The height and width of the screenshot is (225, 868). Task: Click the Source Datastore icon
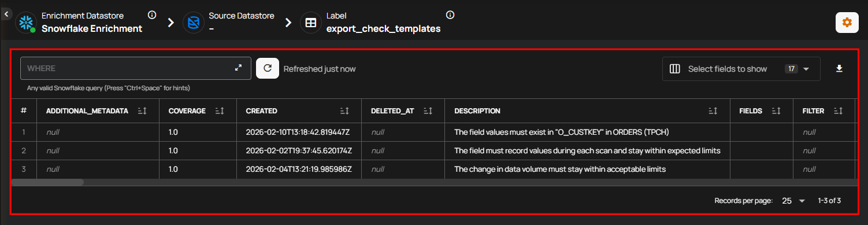pos(194,23)
